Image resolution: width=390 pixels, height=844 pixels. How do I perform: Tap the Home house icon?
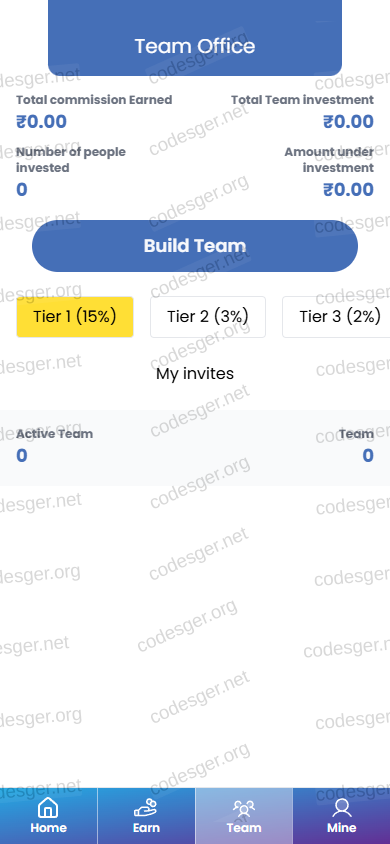tap(48, 808)
